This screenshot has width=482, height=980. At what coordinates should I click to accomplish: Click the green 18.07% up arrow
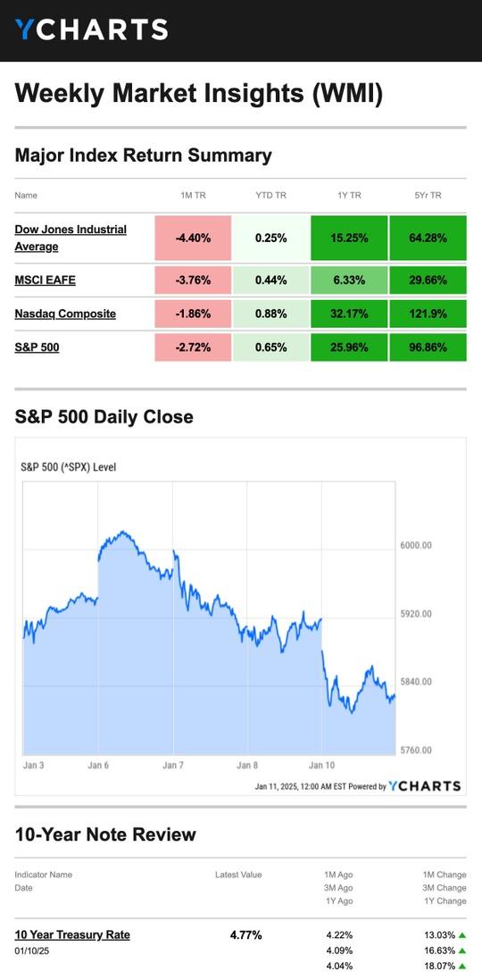coord(462,966)
